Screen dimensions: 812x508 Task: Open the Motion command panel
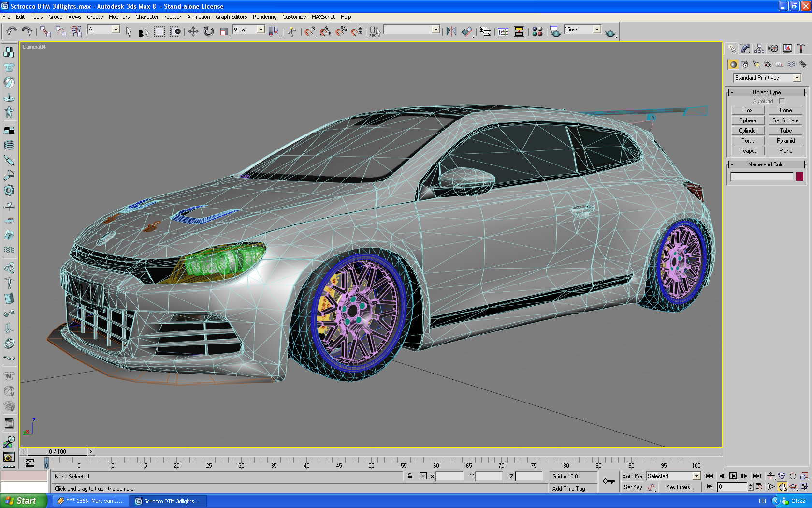tap(773, 48)
